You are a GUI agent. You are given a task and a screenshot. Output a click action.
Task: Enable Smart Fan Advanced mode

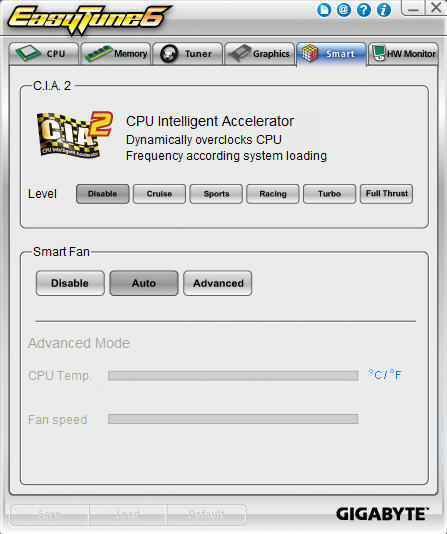pyautogui.click(x=218, y=283)
